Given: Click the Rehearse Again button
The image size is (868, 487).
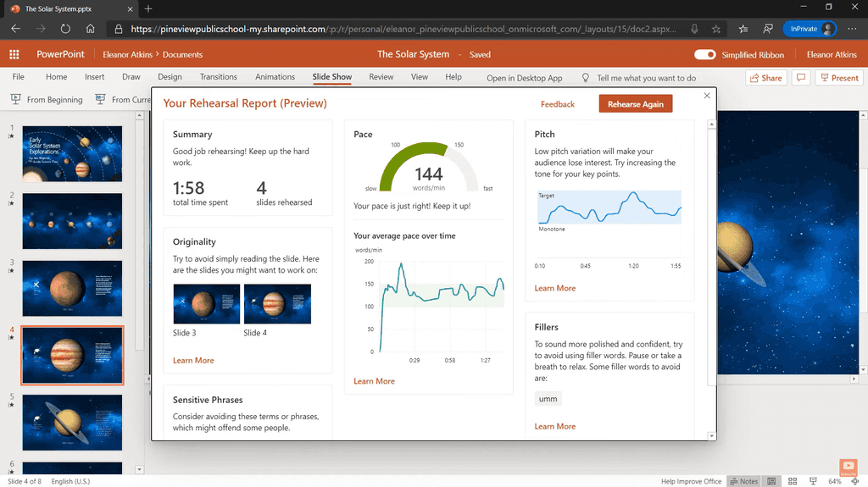Looking at the screenshot, I should (x=635, y=104).
